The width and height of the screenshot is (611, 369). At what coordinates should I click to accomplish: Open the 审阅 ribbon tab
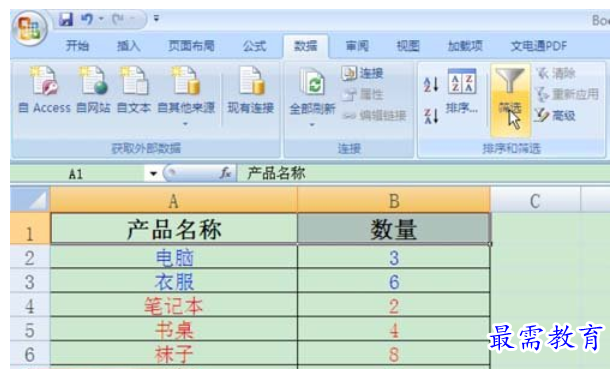pyautogui.click(x=357, y=46)
